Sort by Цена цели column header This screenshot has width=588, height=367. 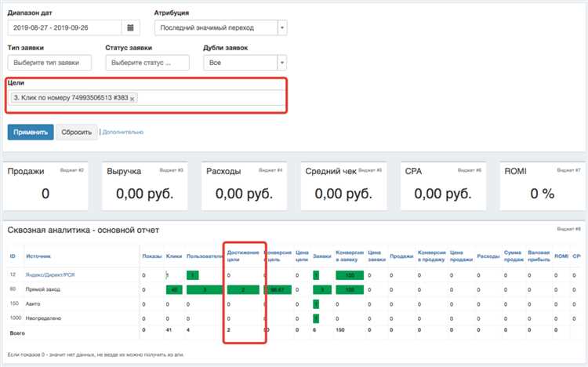click(x=302, y=256)
